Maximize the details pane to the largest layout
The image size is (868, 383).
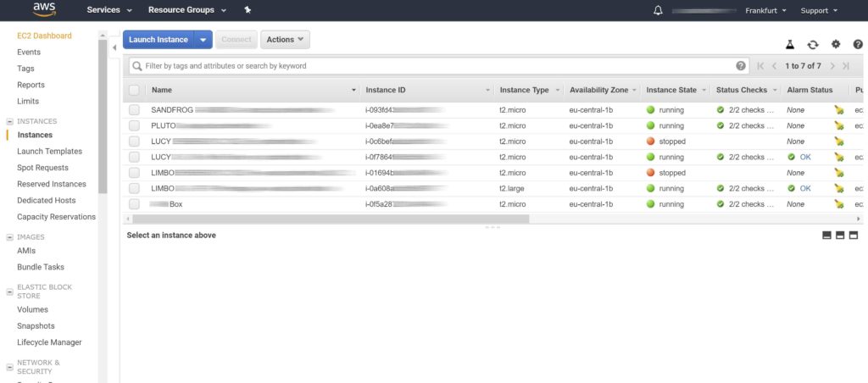(x=854, y=236)
